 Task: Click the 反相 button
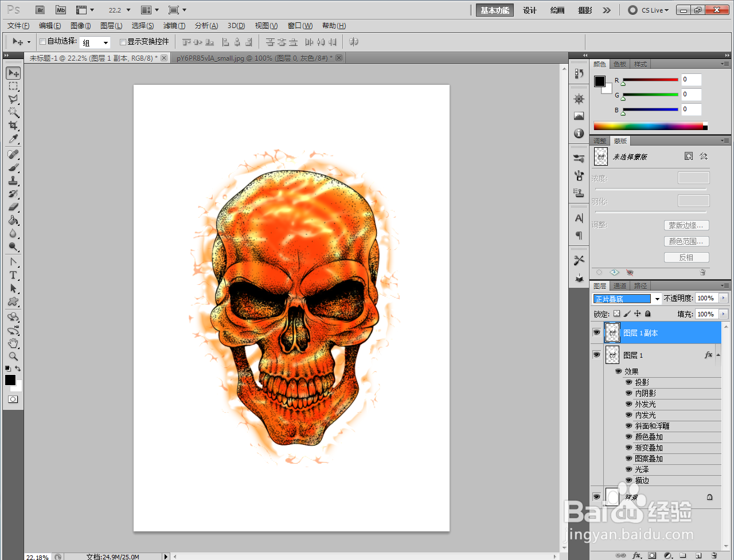[686, 257]
